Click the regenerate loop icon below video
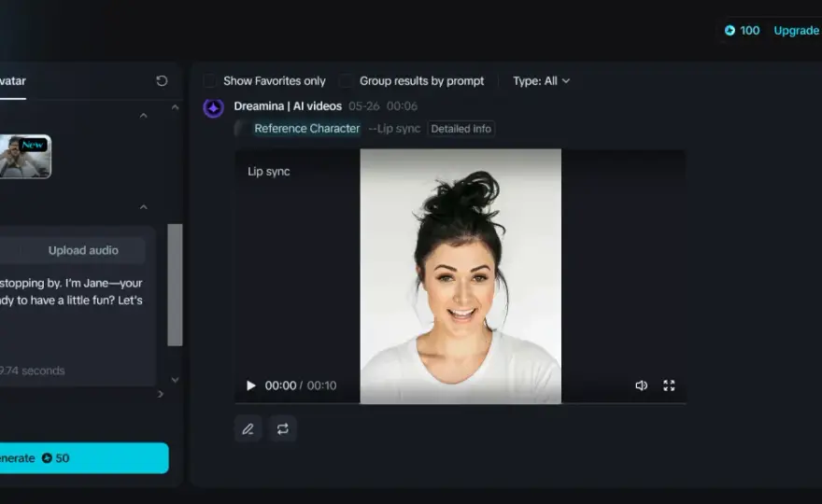Image resolution: width=822 pixels, height=504 pixels. pos(282,429)
